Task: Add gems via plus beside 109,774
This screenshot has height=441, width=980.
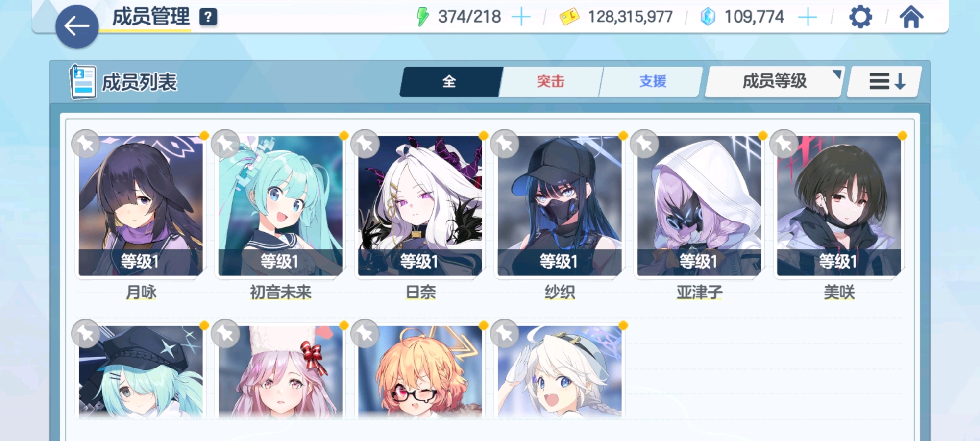Action: coord(807,17)
